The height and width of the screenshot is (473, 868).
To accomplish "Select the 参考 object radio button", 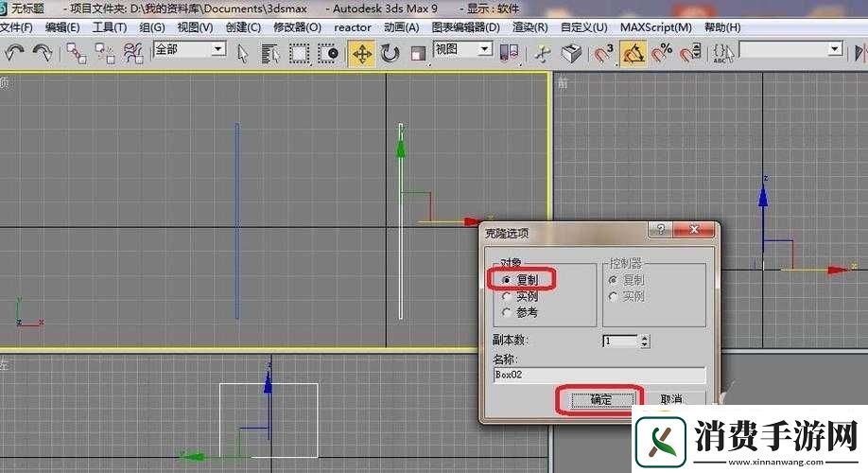I will tap(506, 313).
